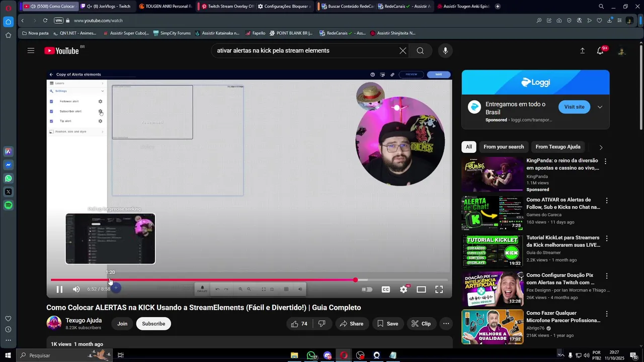This screenshot has height=362, width=644.
Task: Open Texugo Ajuda channel name link
Action: coord(84,320)
